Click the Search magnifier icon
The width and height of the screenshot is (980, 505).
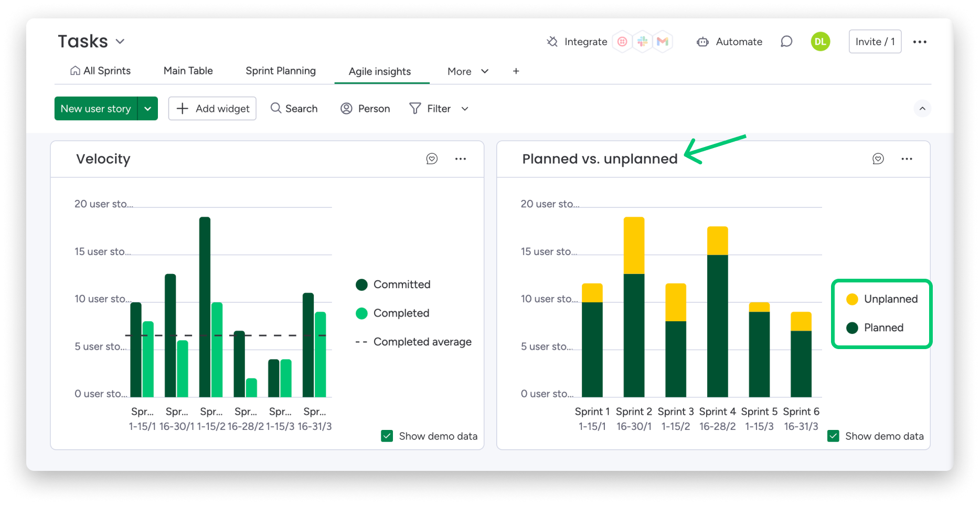point(275,108)
